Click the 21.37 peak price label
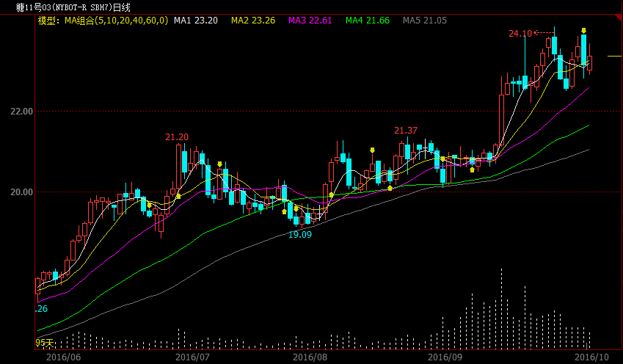This screenshot has width=623, height=364. coord(406,131)
